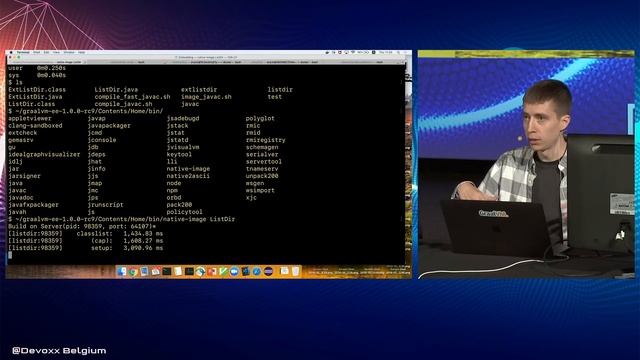
Task: Click 'jconsole' in bin listing
Action: (102, 140)
